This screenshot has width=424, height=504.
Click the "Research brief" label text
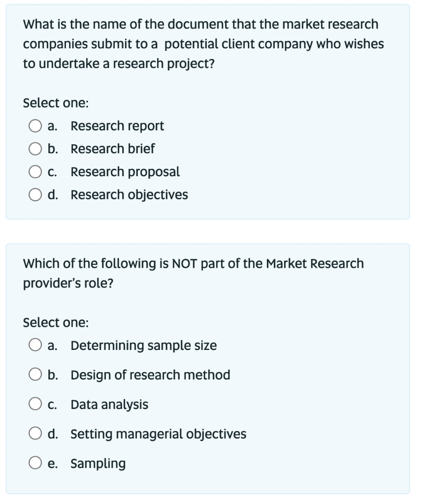click(112, 149)
